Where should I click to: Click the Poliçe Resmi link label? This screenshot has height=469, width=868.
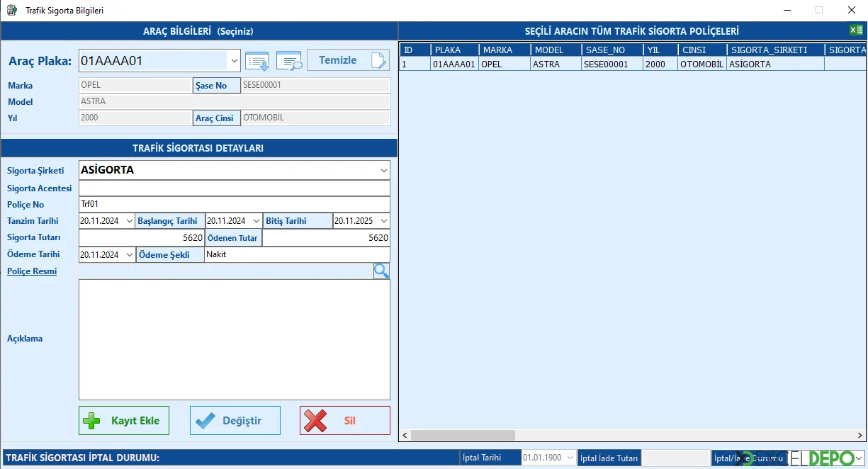click(x=32, y=271)
